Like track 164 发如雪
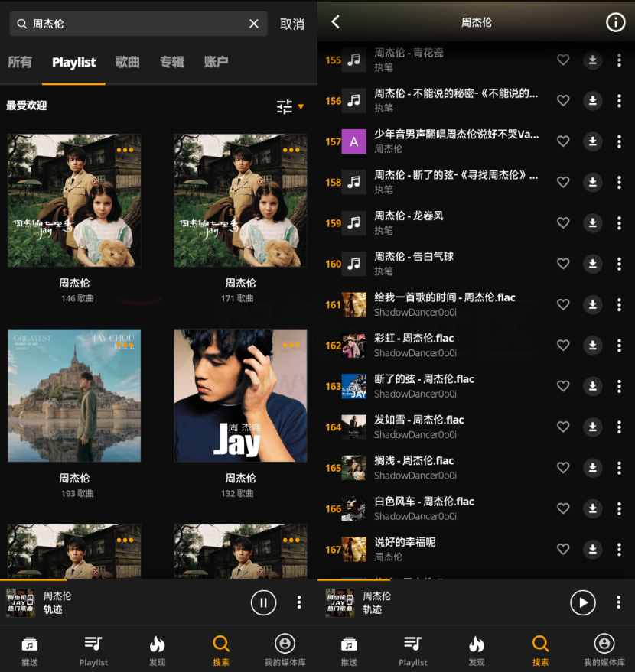The width and height of the screenshot is (635, 672). pyautogui.click(x=563, y=427)
